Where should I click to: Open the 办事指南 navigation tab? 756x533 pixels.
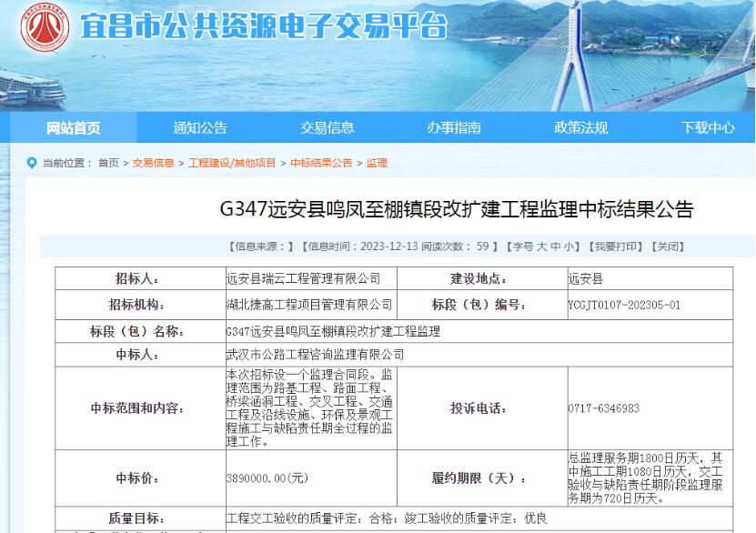click(454, 127)
